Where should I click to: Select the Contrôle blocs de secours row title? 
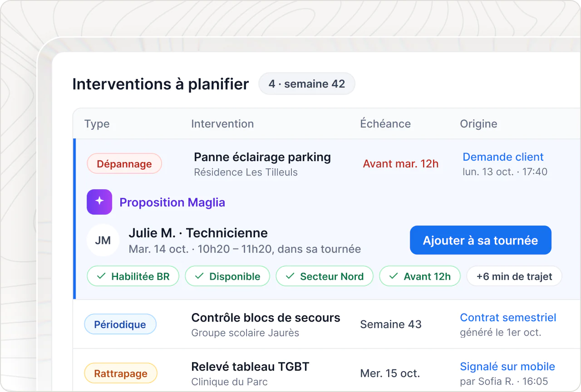coord(266,318)
